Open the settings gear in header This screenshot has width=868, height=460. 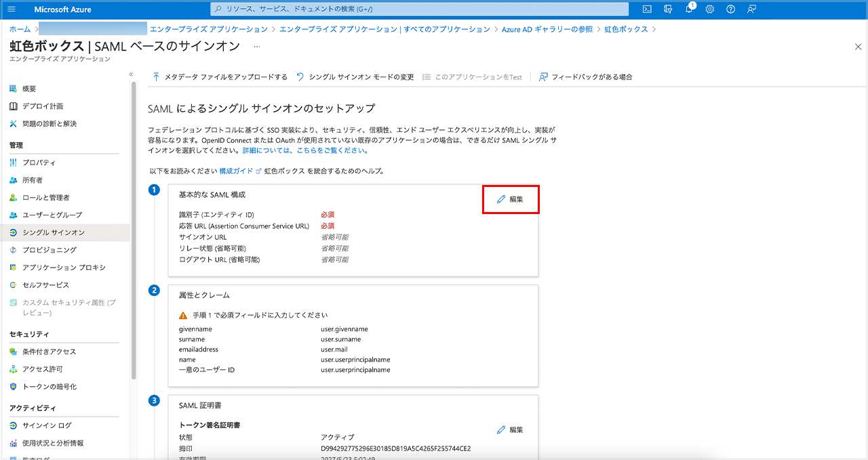[x=710, y=9]
